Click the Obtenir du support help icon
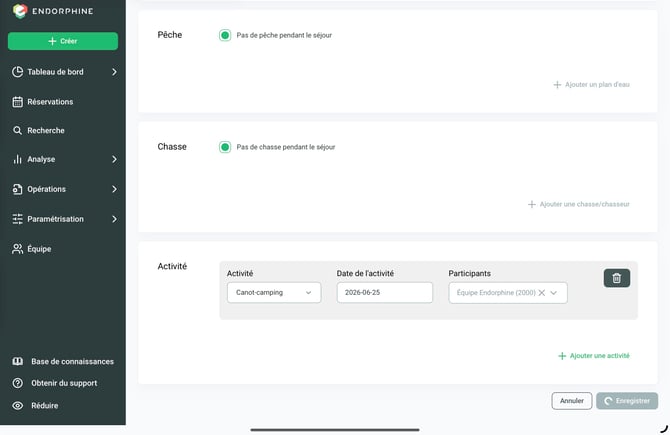This screenshot has height=435, width=670. pos(18,383)
